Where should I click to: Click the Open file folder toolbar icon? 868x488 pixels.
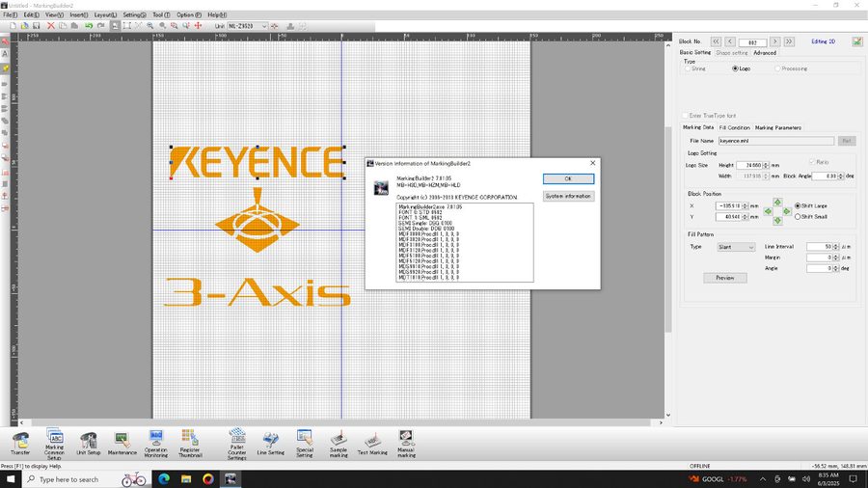click(25, 26)
